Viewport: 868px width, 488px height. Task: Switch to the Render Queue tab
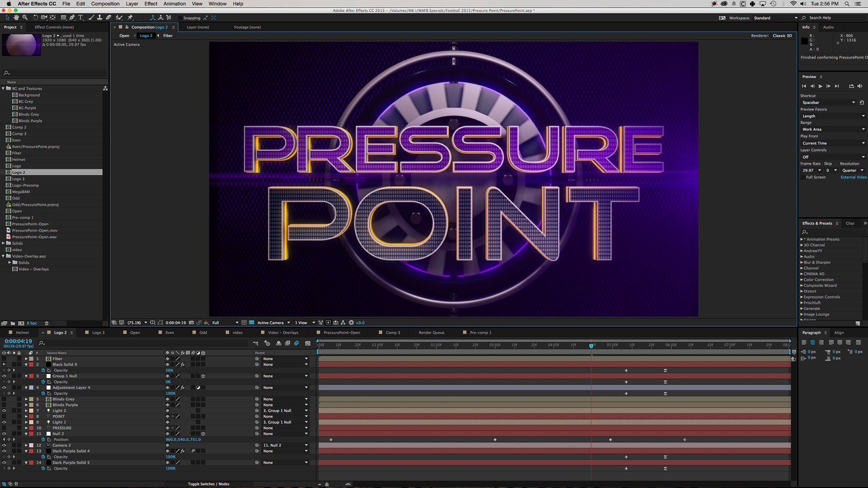click(431, 333)
